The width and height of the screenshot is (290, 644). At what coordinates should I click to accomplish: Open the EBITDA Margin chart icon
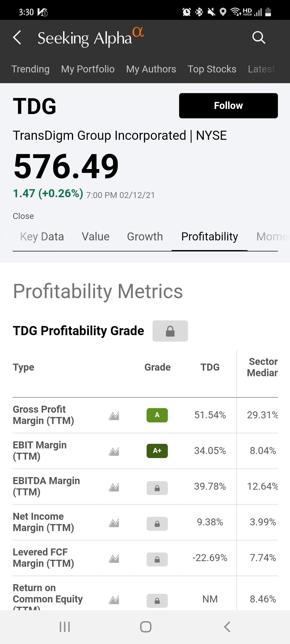[114, 487]
